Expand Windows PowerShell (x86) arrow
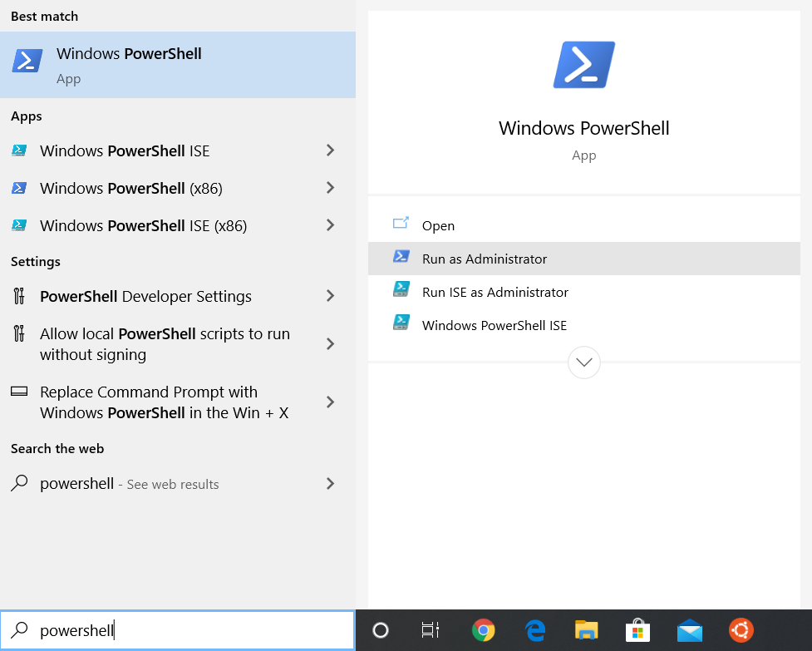The height and width of the screenshot is (651, 812). click(330, 188)
